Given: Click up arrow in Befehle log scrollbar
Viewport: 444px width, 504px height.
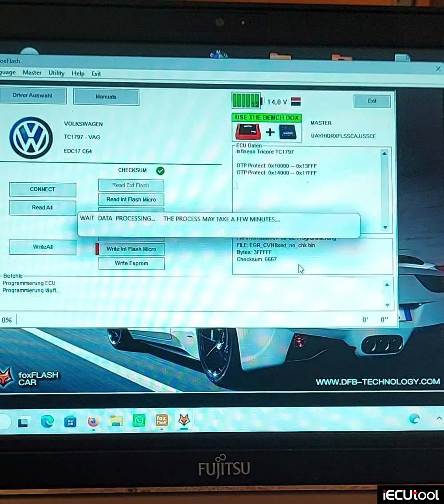Looking at the screenshot, I should coord(387,285).
